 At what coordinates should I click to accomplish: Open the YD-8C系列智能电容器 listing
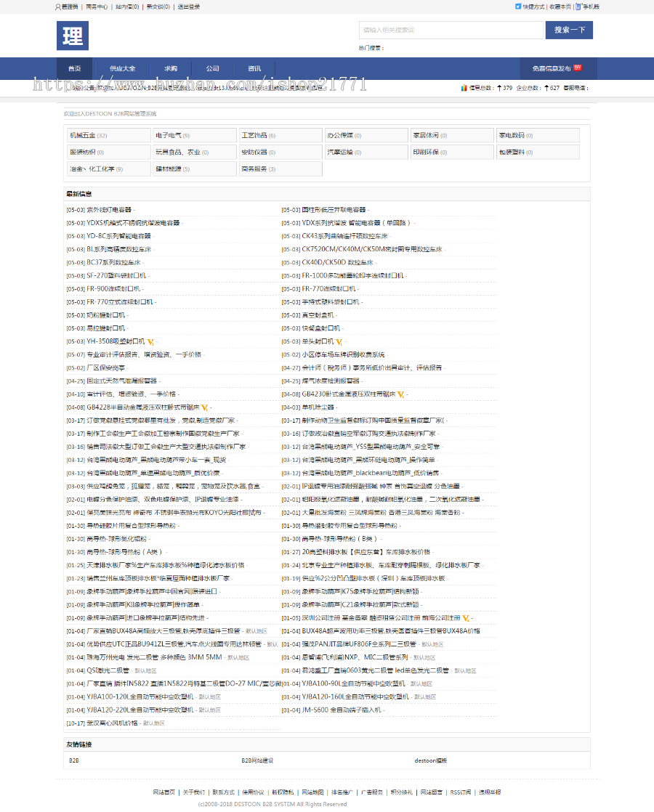coord(118,236)
